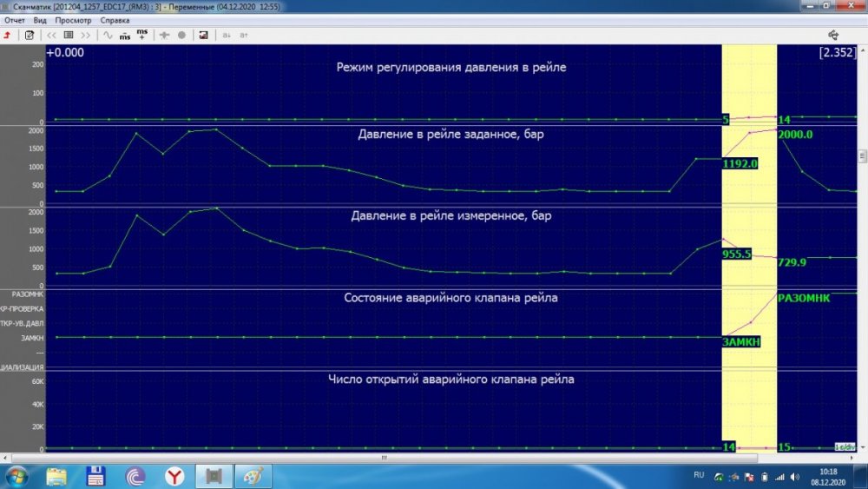Click the cursor marker toolbar icon
Viewport: 868px width, 489px height.
(164, 35)
